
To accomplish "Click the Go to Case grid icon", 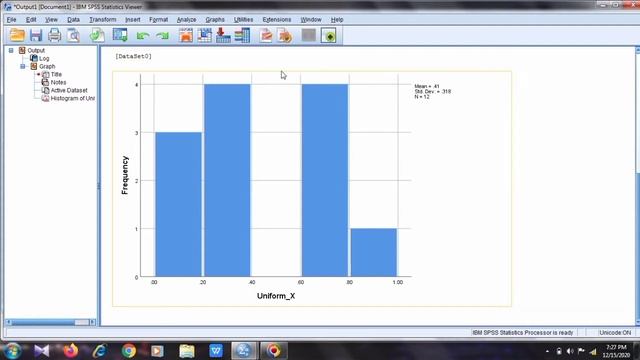I will point(204,36).
